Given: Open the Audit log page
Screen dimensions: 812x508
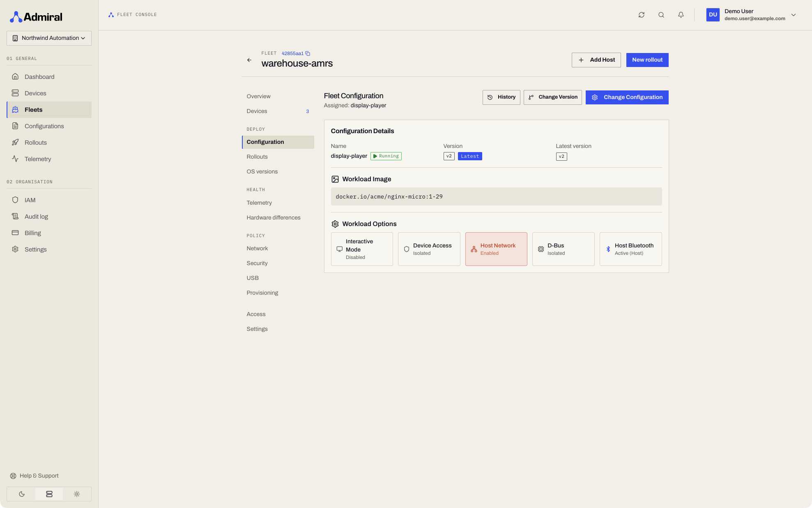Looking at the screenshot, I should 49,217.
